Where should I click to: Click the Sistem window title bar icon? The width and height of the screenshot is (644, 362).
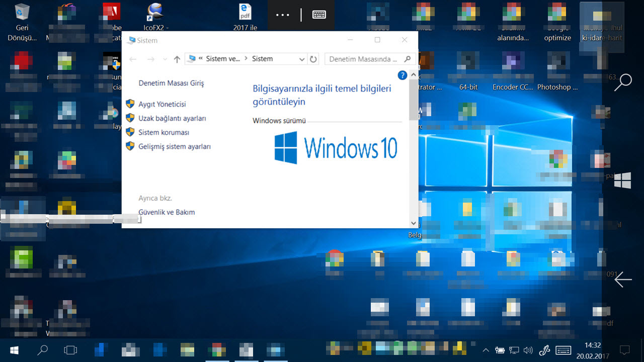(132, 40)
